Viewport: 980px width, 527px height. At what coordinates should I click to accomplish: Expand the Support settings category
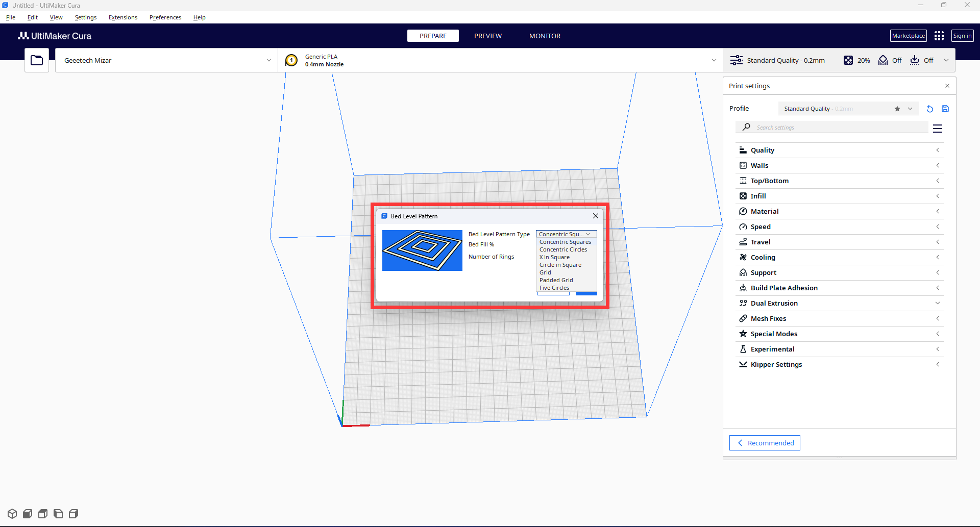(x=840, y=272)
